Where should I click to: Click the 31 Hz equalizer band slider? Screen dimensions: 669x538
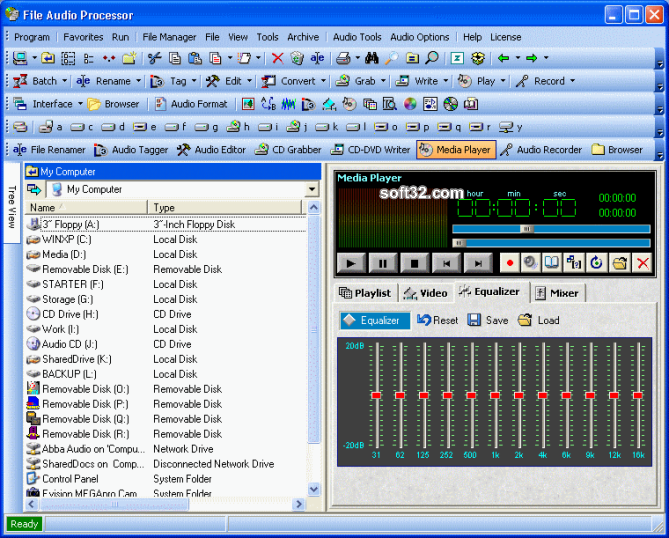(x=376, y=395)
